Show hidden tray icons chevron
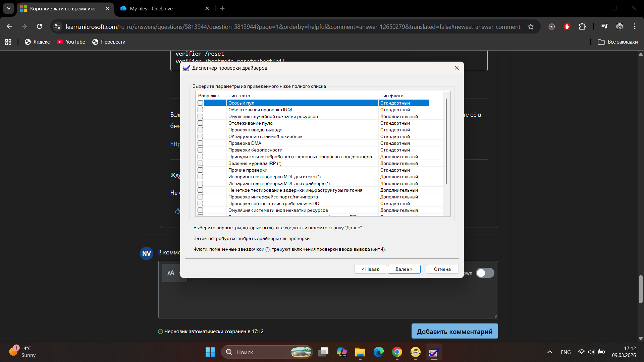Viewport: 644px width, 362px height. coord(549,352)
